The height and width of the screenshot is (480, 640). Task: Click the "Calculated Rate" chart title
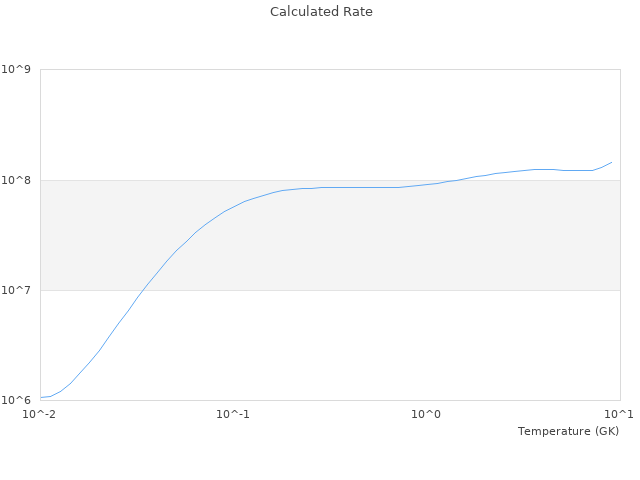click(x=320, y=12)
